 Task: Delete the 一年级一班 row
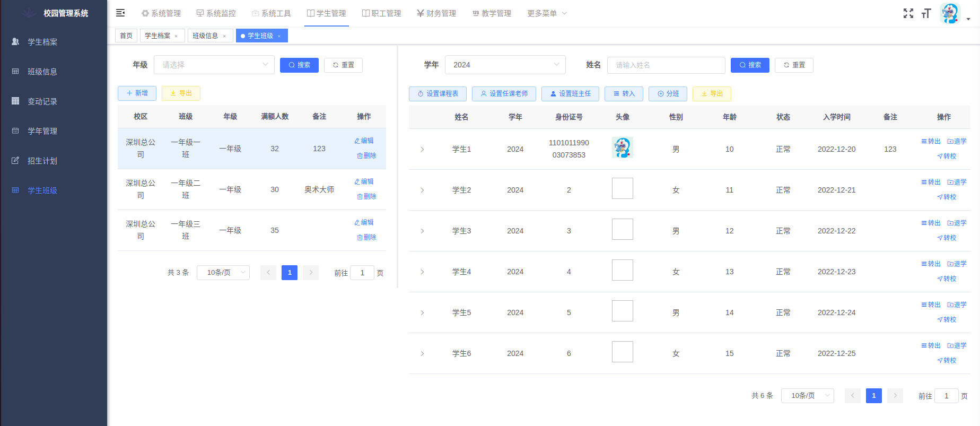(x=366, y=156)
